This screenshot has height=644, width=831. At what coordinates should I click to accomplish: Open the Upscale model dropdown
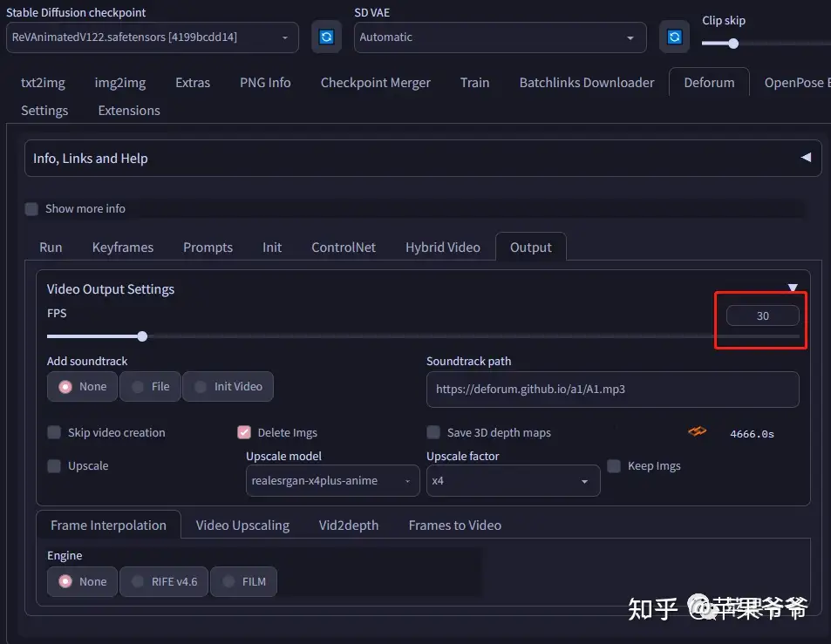[332, 481]
